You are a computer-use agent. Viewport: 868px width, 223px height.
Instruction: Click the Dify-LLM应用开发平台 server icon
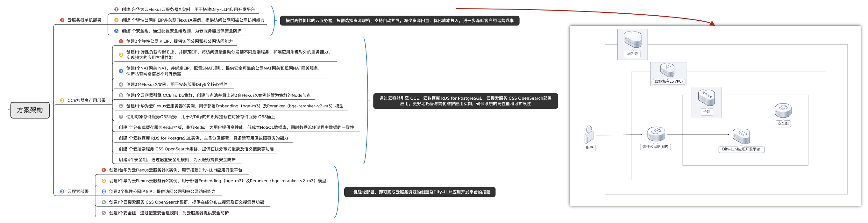[x=741, y=136]
